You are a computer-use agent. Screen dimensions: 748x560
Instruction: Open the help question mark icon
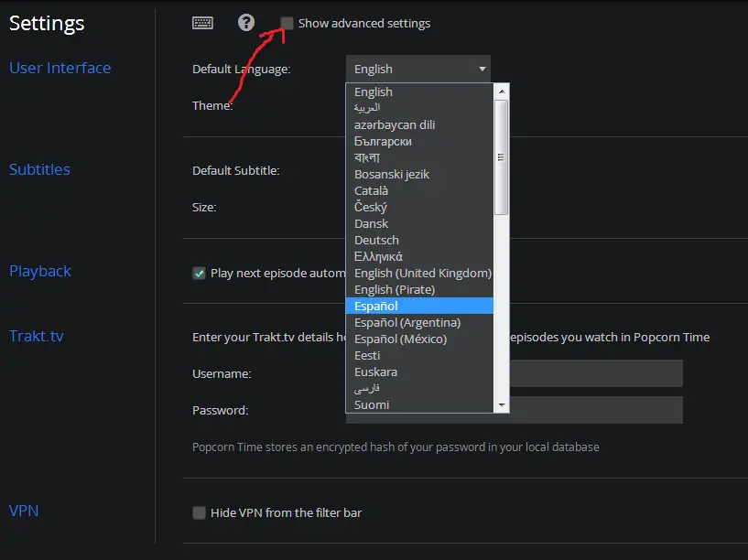(x=246, y=22)
